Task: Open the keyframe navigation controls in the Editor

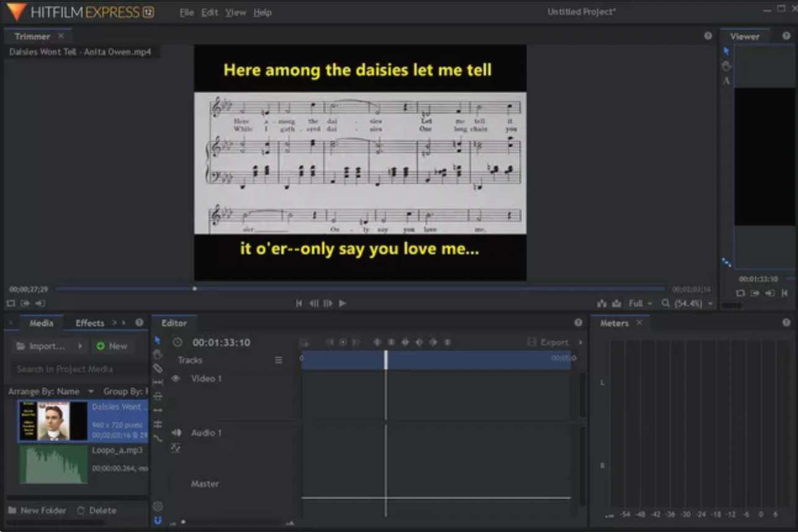Action: point(344,341)
